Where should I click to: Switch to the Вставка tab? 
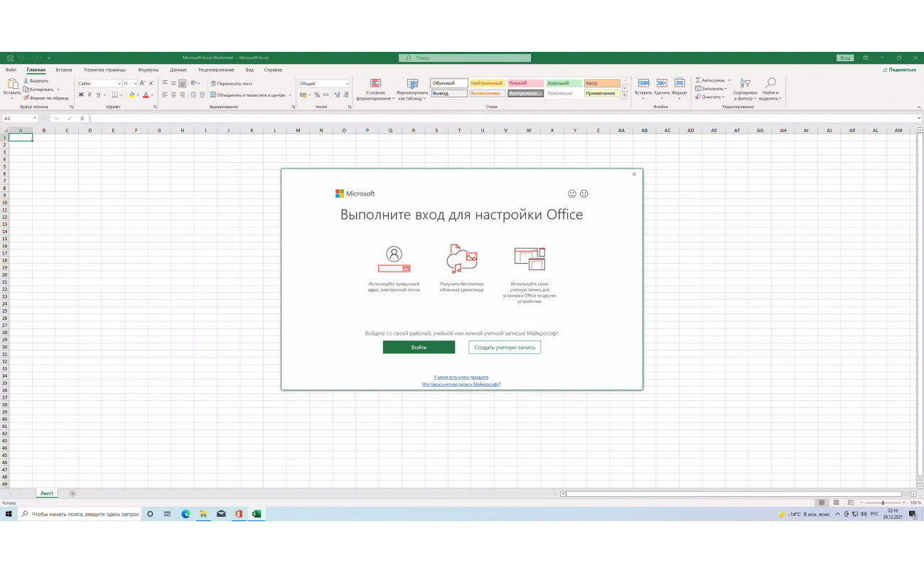(x=64, y=70)
